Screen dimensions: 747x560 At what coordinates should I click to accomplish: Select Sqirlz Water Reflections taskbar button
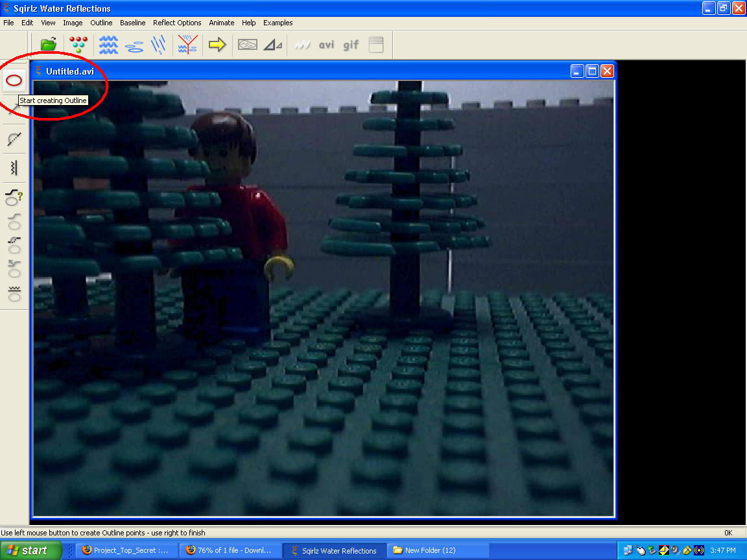334,550
